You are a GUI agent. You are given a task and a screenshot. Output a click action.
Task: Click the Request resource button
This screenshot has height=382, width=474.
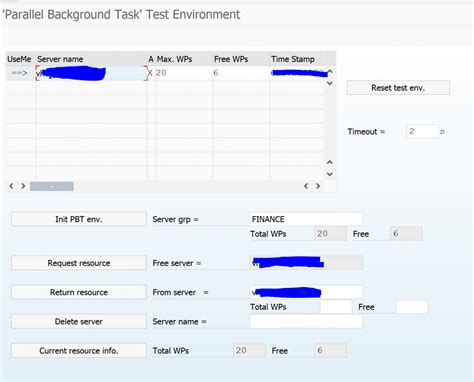(x=79, y=263)
